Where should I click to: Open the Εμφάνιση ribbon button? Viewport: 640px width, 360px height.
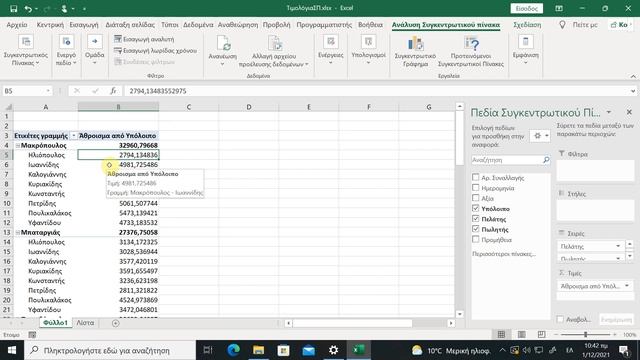point(526,51)
